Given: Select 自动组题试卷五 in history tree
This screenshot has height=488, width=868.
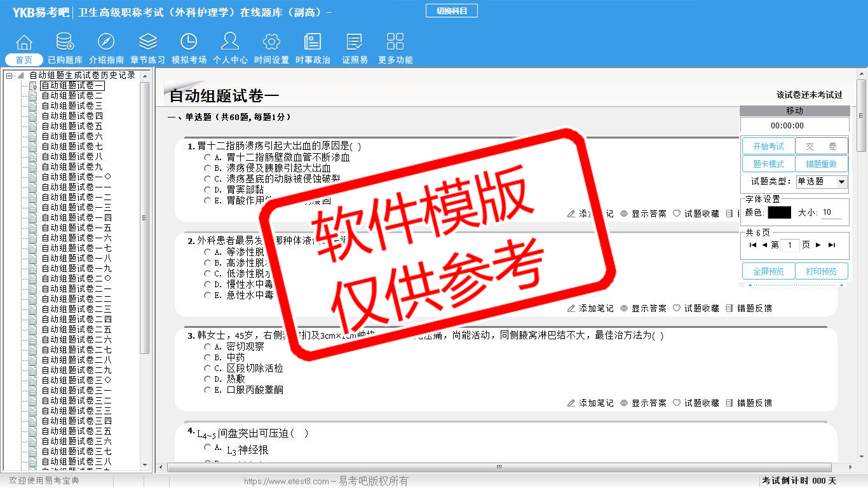Looking at the screenshot, I should pyautogui.click(x=72, y=126).
